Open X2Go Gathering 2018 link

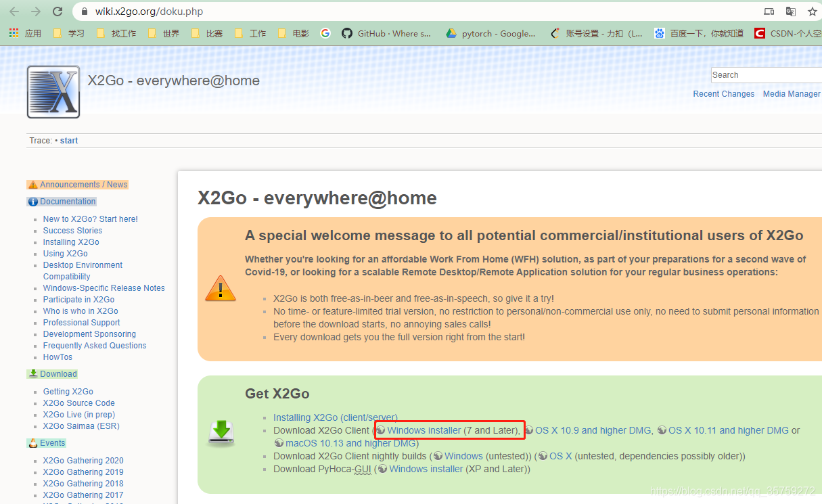pos(83,484)
